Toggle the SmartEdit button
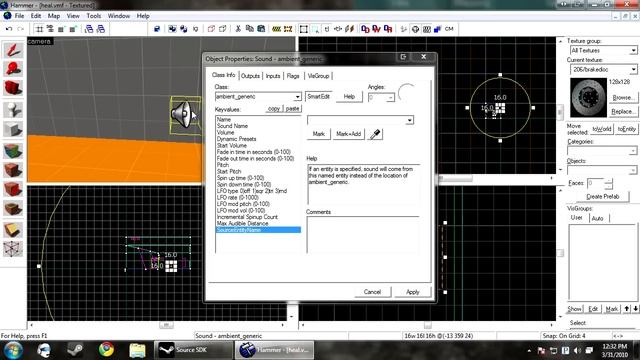Screen dimensions: 640x360 click(x=319, y=97)
